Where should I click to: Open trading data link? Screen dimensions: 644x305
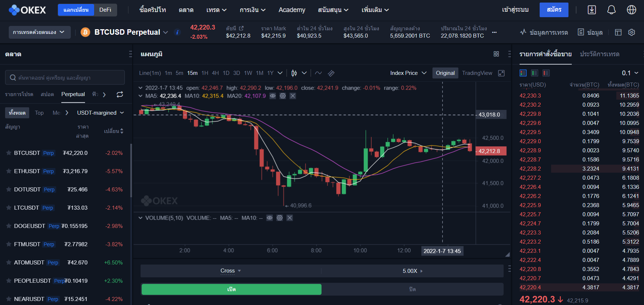(x=544, y=33)
